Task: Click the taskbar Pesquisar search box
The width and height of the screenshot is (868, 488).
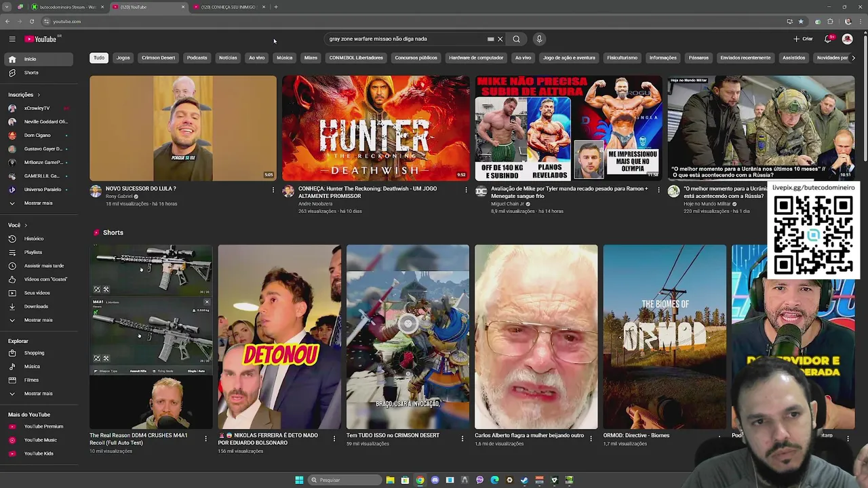Action: [344, 480]
